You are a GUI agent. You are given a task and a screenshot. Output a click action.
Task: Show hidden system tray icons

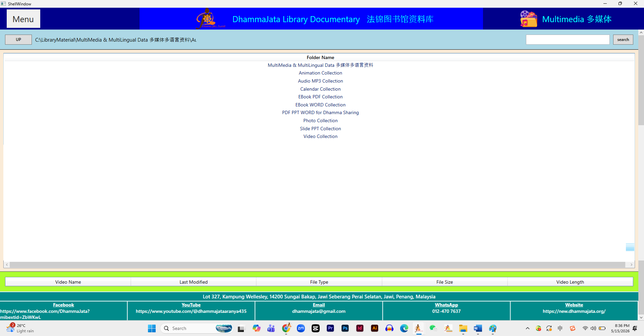tap(528, 328)
